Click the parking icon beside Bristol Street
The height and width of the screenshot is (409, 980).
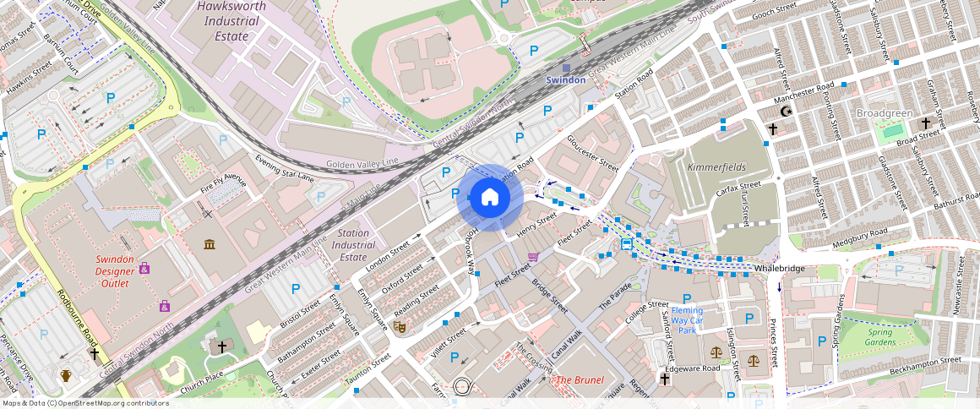(296, 289)
